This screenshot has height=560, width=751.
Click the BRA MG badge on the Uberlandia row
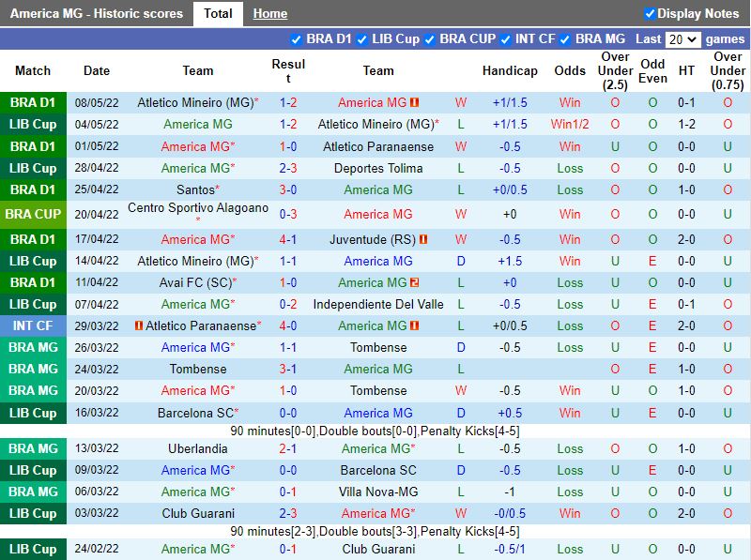34,448
